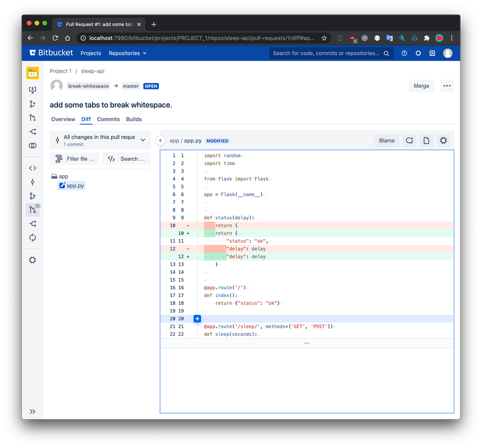Image resolution: width=482 pixels, height=448 pixels.
Task: Click the OPEN status badge
Action: 151,86
